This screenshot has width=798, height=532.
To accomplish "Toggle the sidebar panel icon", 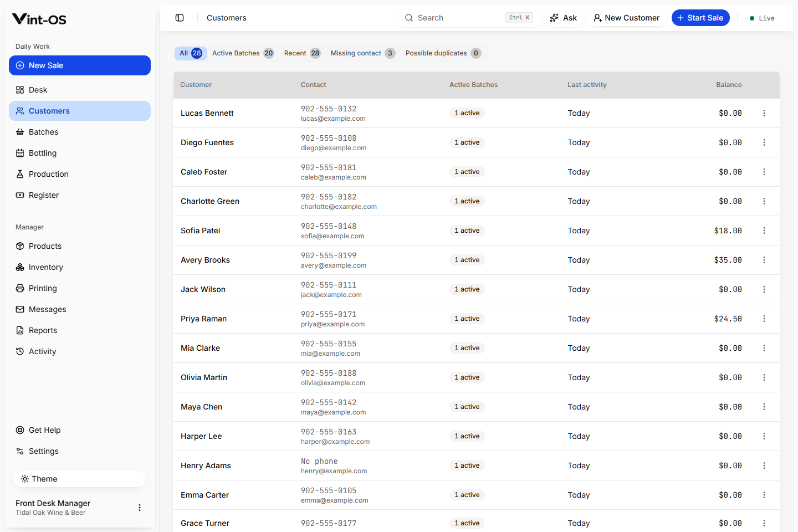I will click(x=180, y=18).
